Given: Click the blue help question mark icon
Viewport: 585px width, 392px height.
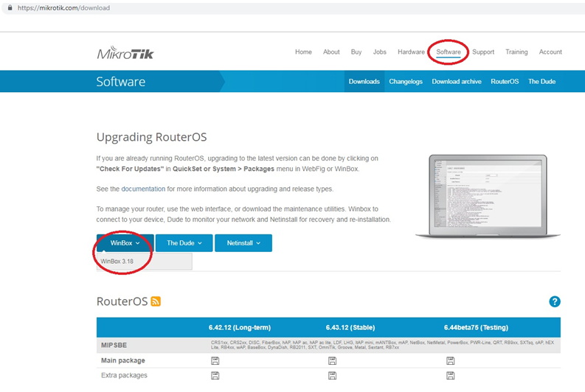Looking at the screenshot, I should click(555, 301).
